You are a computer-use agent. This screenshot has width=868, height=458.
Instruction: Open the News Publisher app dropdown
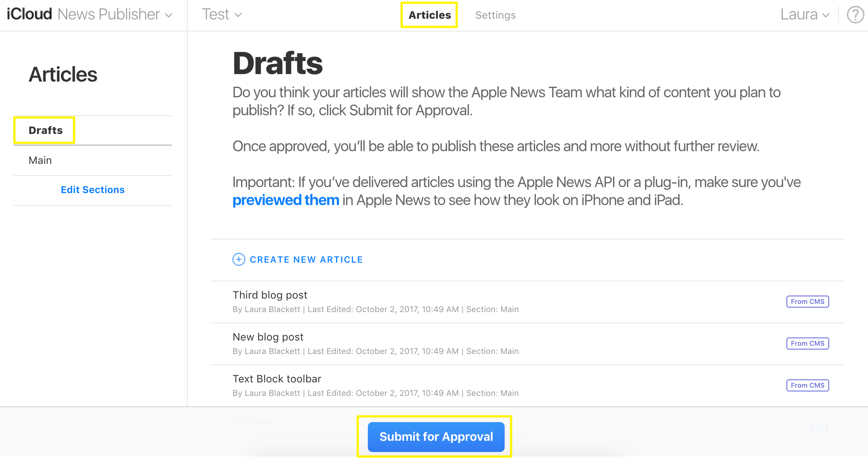115,15
